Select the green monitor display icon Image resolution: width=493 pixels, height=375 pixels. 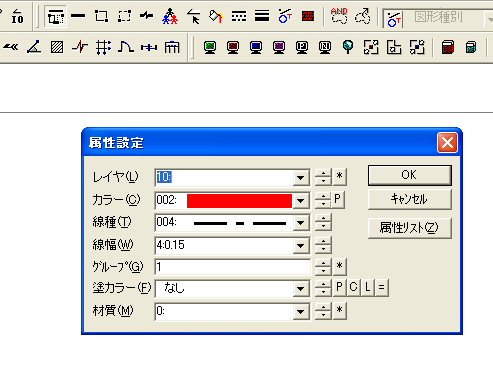(x=210, y=47)
